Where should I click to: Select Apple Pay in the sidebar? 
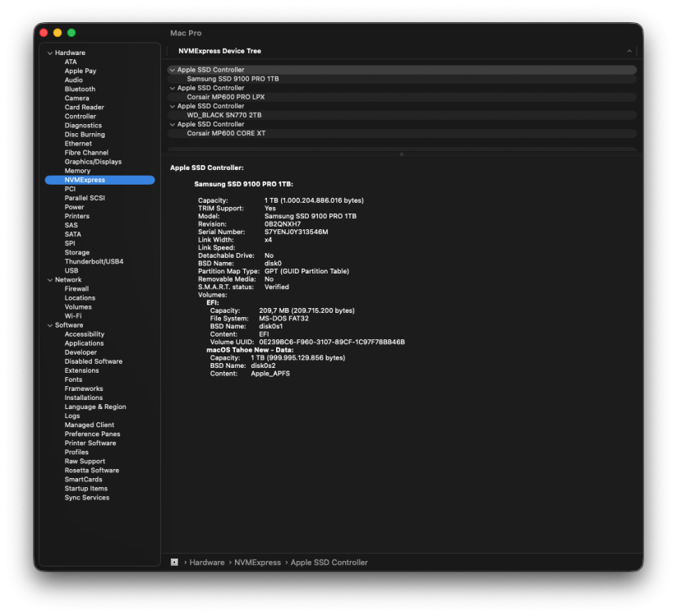[81, 71]
